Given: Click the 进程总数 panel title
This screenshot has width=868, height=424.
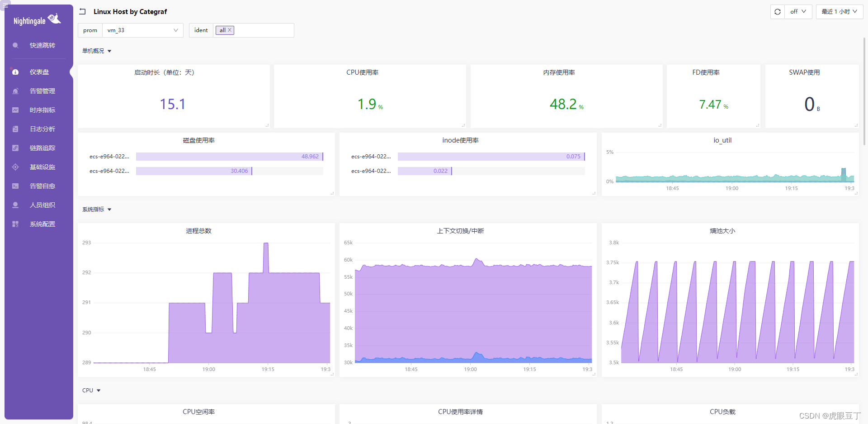Looking at the screenshot, I should (198, 231).
